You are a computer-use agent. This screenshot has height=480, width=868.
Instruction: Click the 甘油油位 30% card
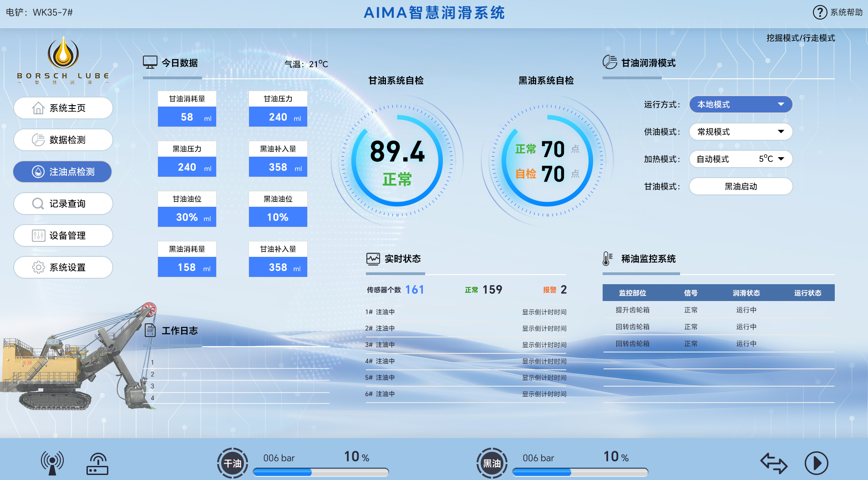pos(187,209)
